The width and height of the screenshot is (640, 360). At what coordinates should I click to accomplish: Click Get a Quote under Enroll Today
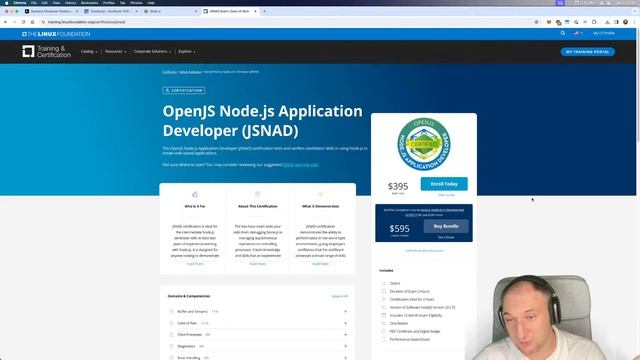(446, 195)
